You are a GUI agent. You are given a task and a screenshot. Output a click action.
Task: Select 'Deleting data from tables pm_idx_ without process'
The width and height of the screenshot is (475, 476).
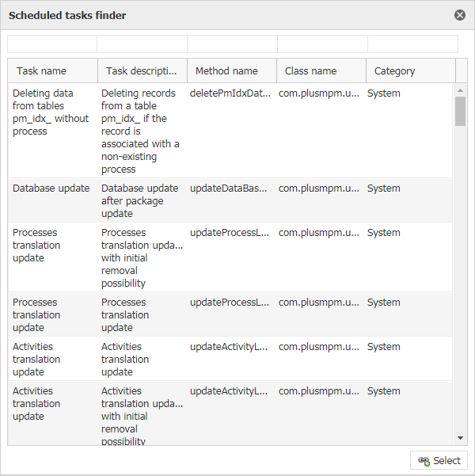51,112
